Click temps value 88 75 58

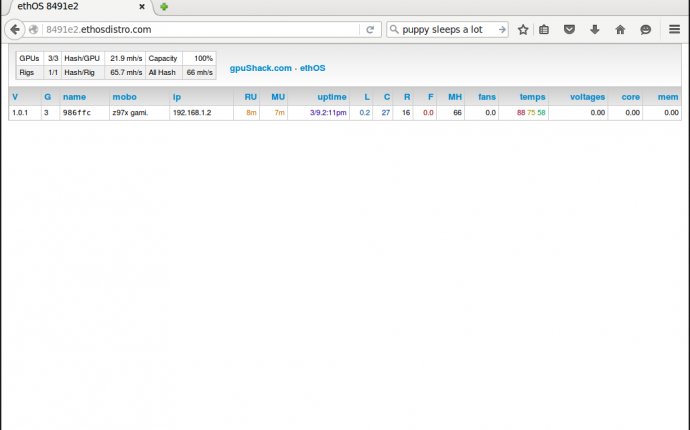[x=531, y=113]
